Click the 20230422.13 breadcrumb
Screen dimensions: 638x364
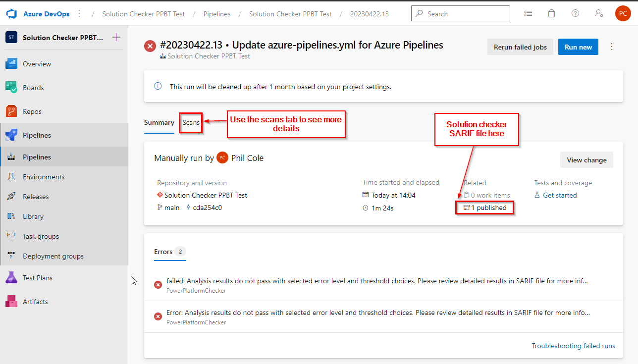coord(370,14)
